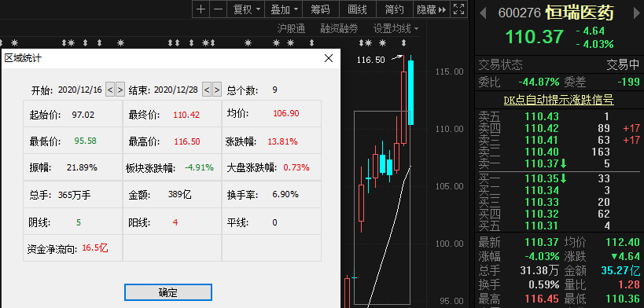The image size is (644, 308).
Task: Click 总手 value 365万手
Action: [x=75, y=195]
